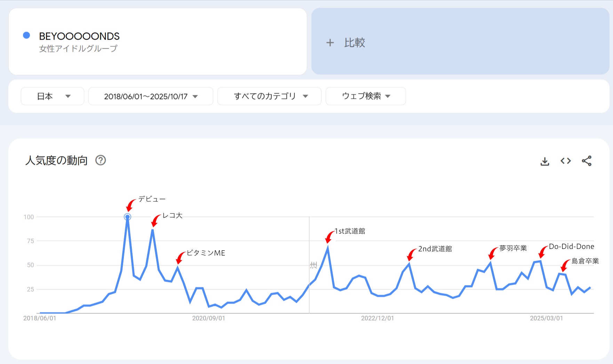
Task: Click the レコ大 peak on the graph
Action: pos(152,230)
